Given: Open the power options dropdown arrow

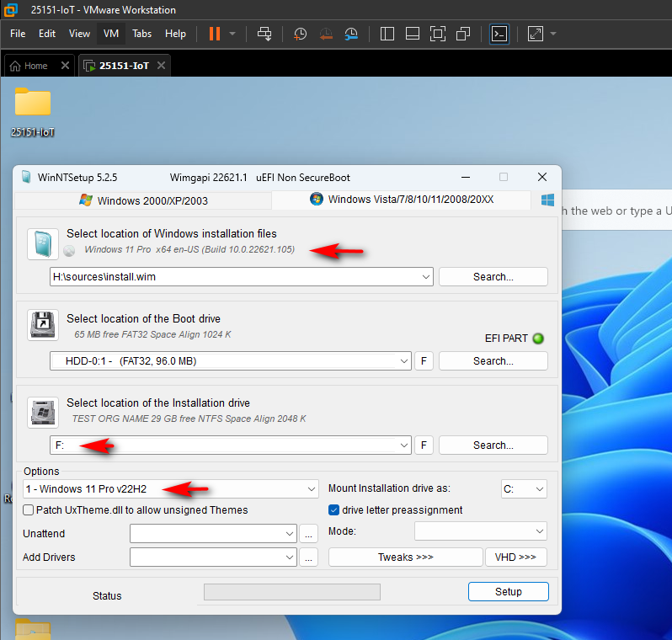Looking at the screenshot, I should tap(232, 34).
